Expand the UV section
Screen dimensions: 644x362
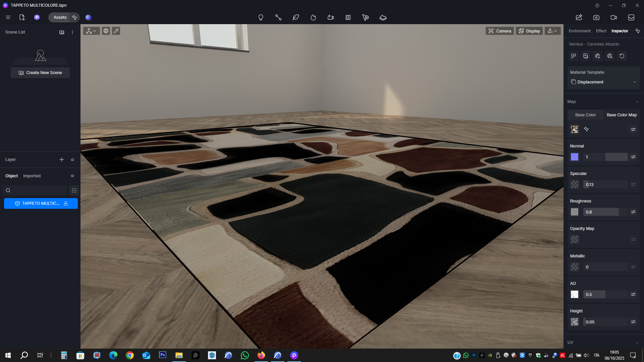pyautogui.click(x=637, y=343)
